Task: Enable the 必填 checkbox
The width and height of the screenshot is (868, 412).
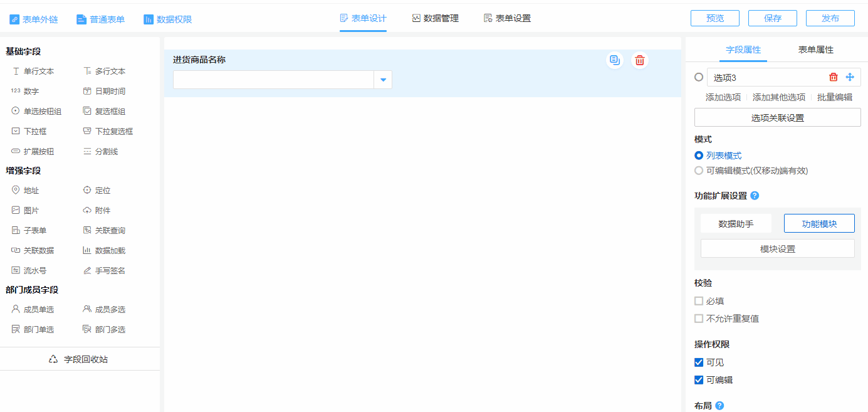Action: coord(699,301)
